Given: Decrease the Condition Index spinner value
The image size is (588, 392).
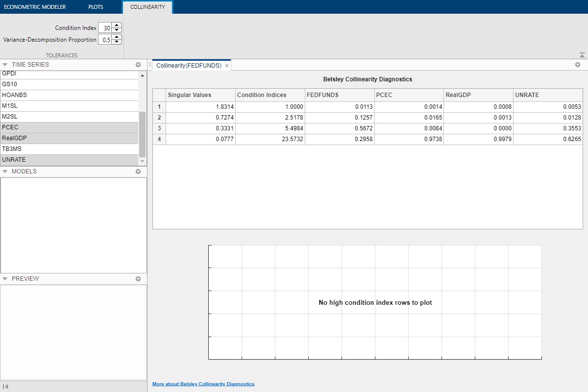Looking at the screenshot, I should [x=117, y=30].
